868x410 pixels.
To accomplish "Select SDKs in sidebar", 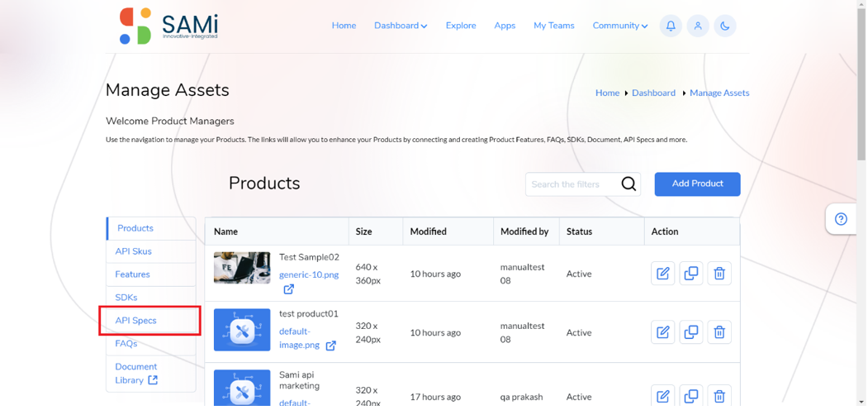I will pos(150,298).
